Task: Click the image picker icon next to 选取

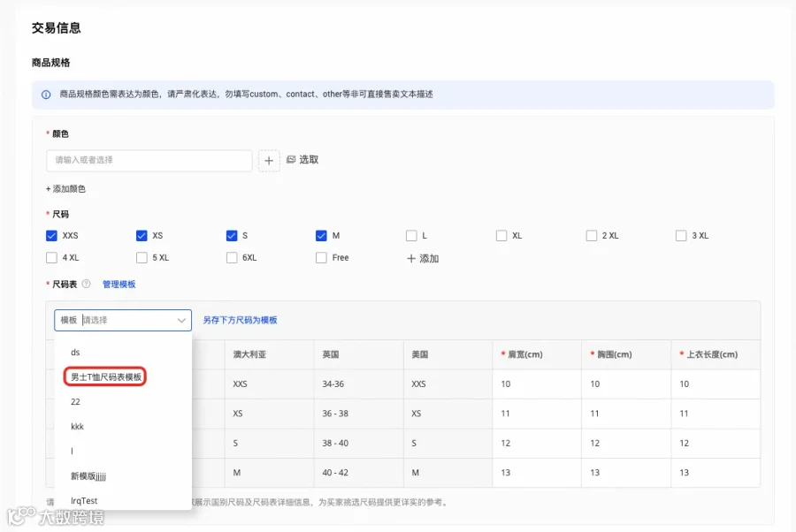Action: pos(291,159)
